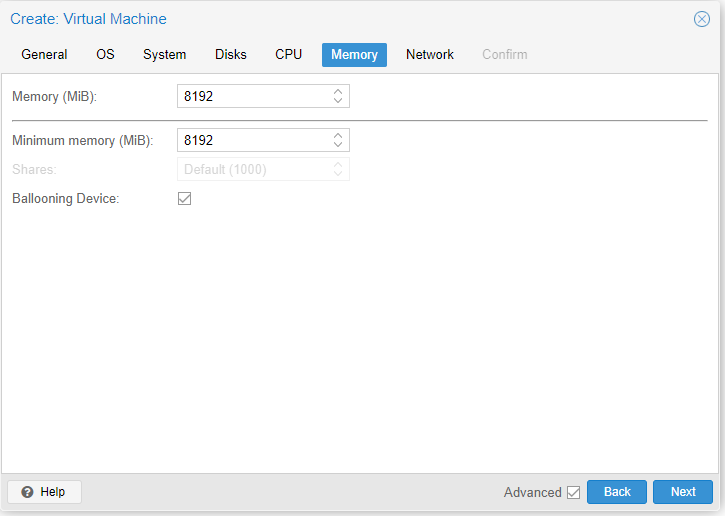Toggle the Ballooning Device checkbox
The image size is (725, 516).
tap(184, 199)
